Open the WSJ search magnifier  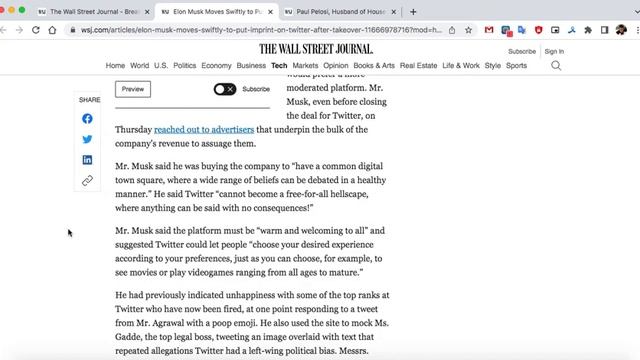click(x=556, y=66)
